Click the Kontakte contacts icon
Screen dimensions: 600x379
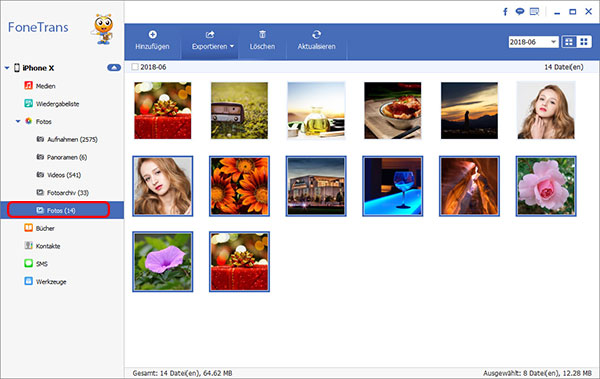click(x=28, y=245)
